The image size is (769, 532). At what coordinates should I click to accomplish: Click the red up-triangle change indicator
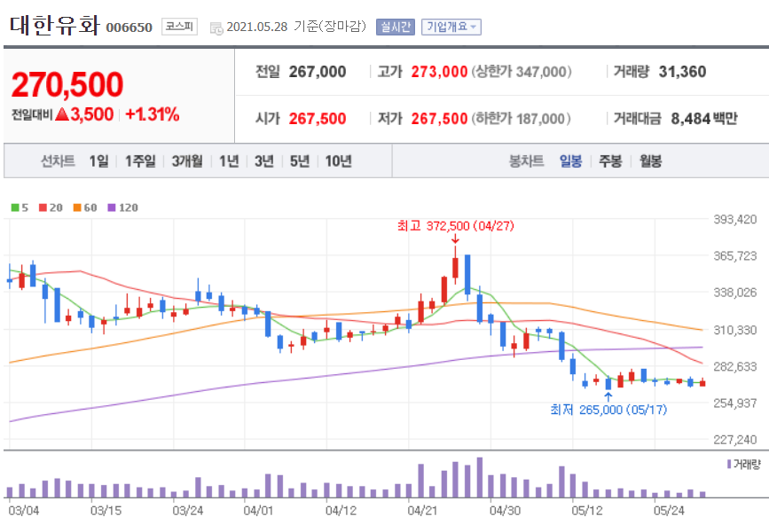point(62,114)
